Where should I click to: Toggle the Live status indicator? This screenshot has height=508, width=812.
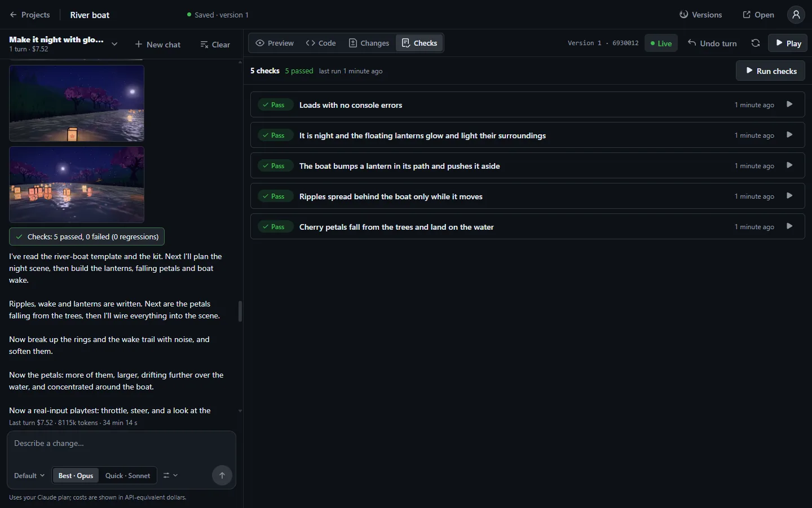tap(661, 43)
